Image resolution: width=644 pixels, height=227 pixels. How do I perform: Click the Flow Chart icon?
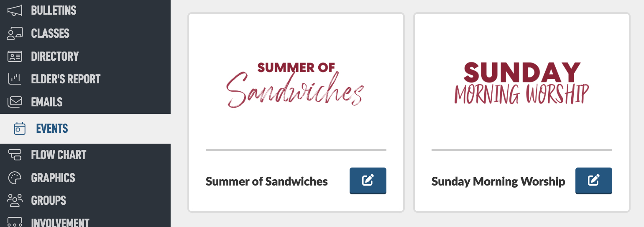click(15, 155)
